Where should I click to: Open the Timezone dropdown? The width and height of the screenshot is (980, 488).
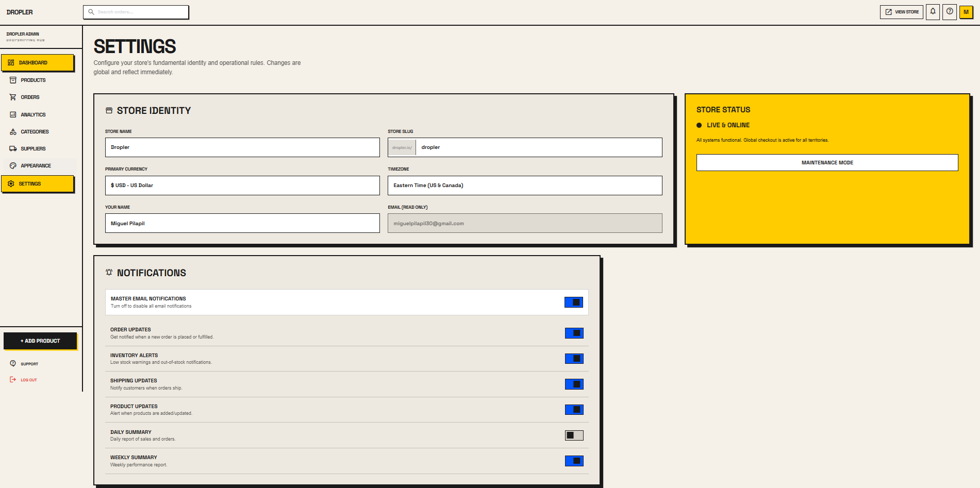pyautogui.click(x=524, y=186)
